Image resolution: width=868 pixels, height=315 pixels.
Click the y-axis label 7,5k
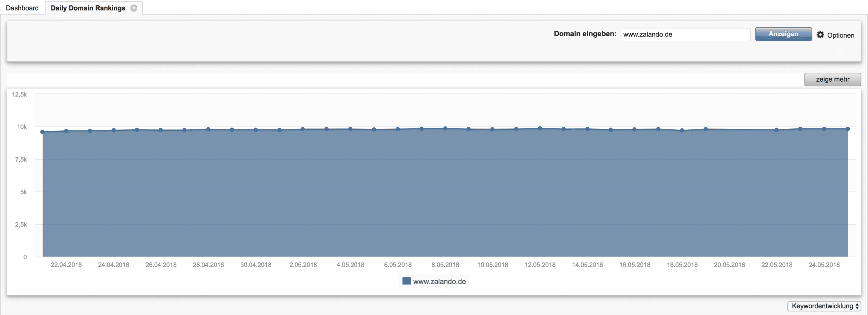[x=21, y=160]
